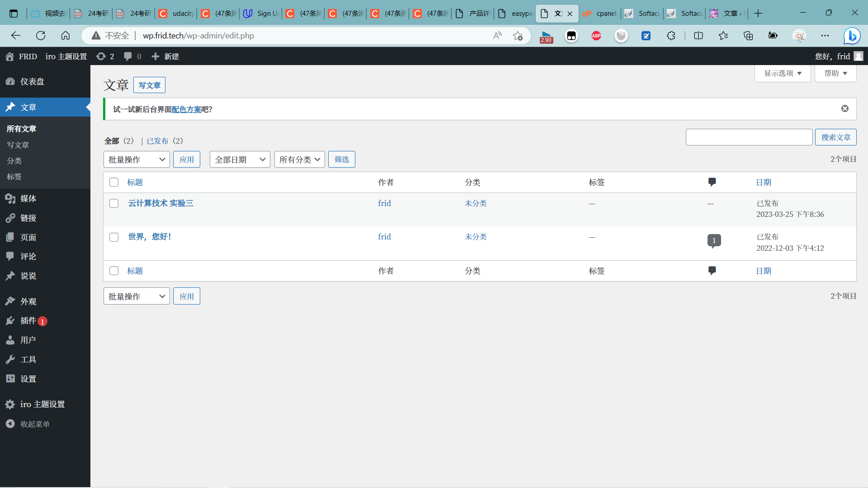Open the 全部日期 date filter dropdown
The image size is (868, 488).
coord(240,160)
